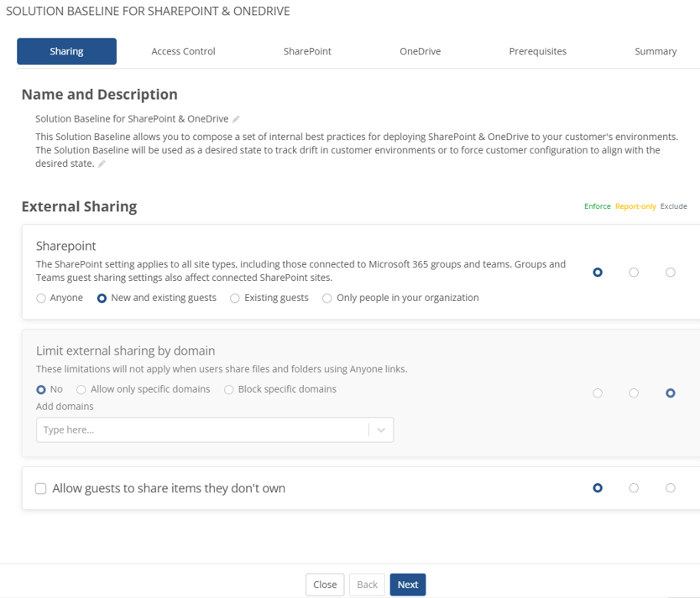Jump to the Summary tab
The image size is (700, 598).
(x=656, y=51)
